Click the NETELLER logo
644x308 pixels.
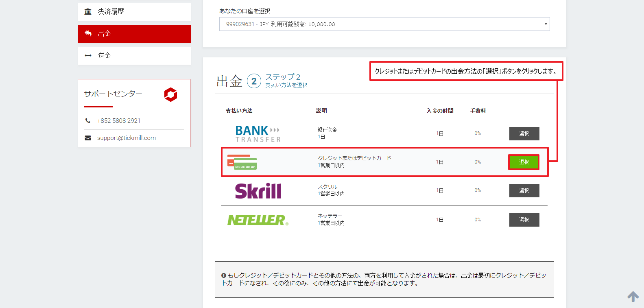pyautogui.click(x=258, y=220)
